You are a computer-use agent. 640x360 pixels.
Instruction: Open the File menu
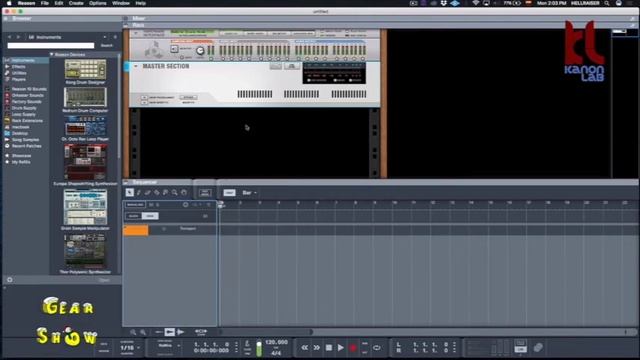44,3
